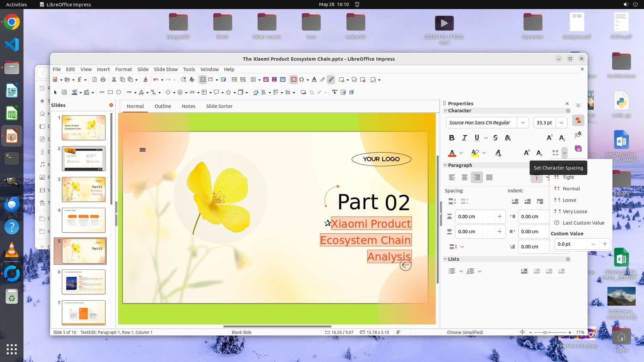Click the Insert Special Character omega icon
Screen dimensions: 644x362
tap(302, 80)
